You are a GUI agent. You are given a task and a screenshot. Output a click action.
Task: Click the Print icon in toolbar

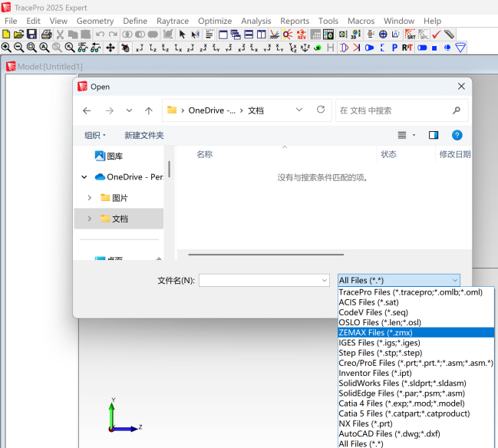pyautogui.click(x=46, y=35)
